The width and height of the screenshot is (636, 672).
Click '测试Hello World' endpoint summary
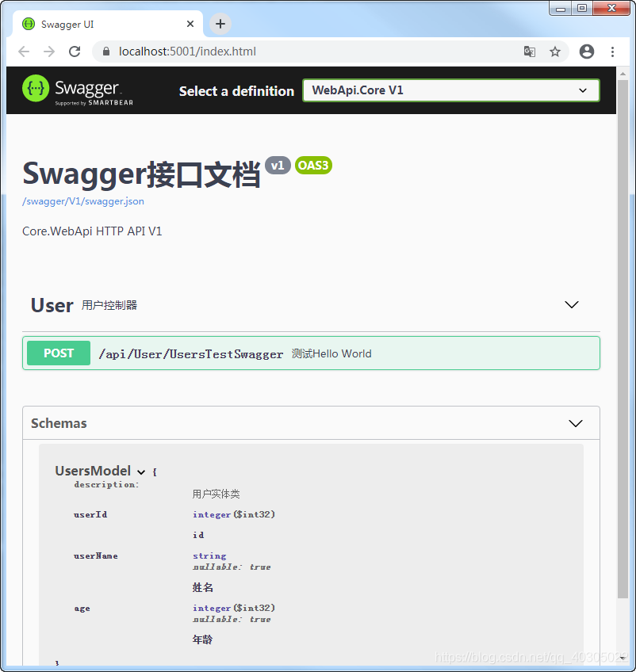click(x=331, y=353)
